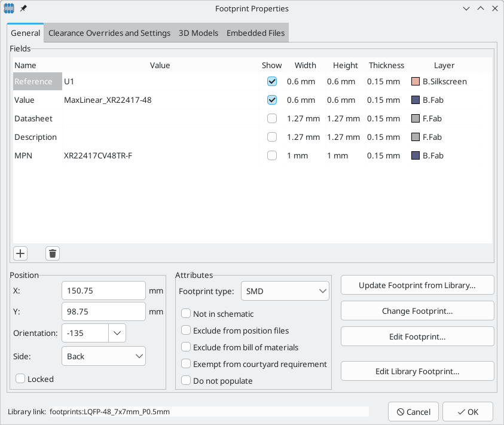Screen dimensions: 504x425
Task: Toggle the Locked checkbox
Action: (x=20, y=379)
